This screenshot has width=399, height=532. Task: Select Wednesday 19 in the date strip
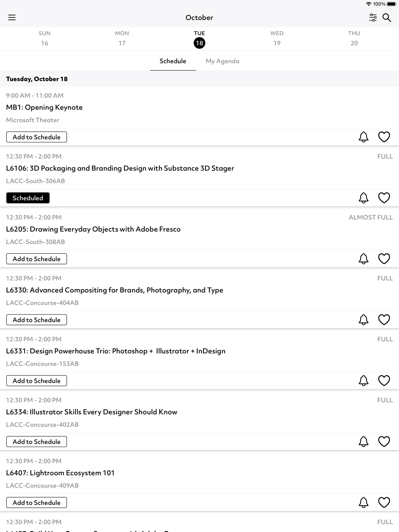[277, 39]
